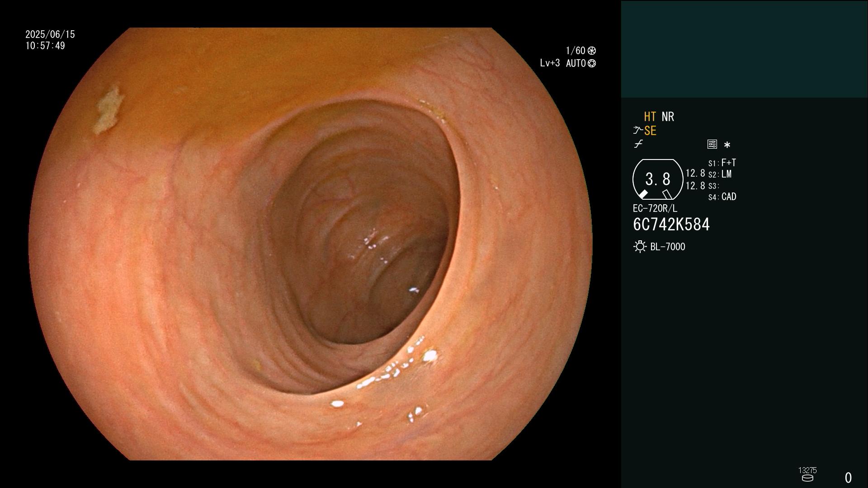Select the image settings sliders icon
This screenshot has width=868, height=488.
click(712, 144)
